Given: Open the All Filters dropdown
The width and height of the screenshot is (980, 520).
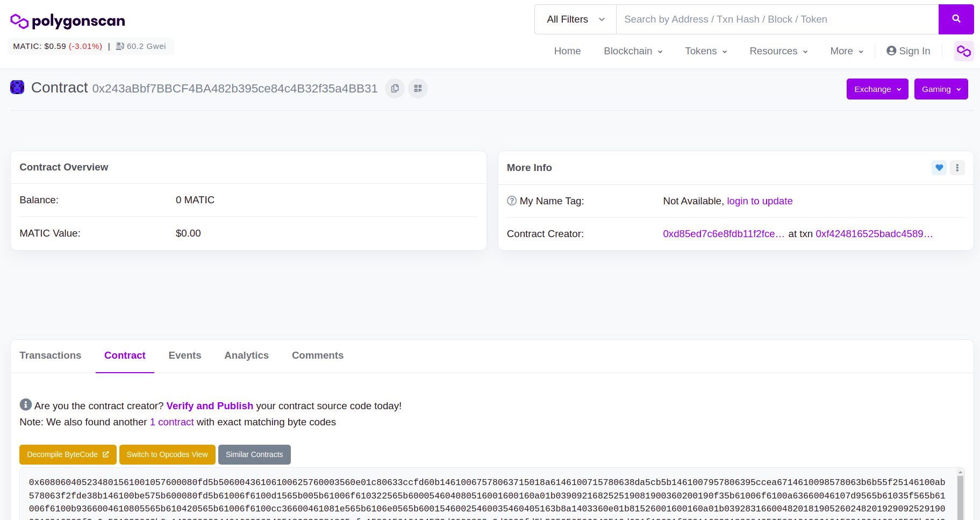Looking at the screenshot, I should point(575,19).
